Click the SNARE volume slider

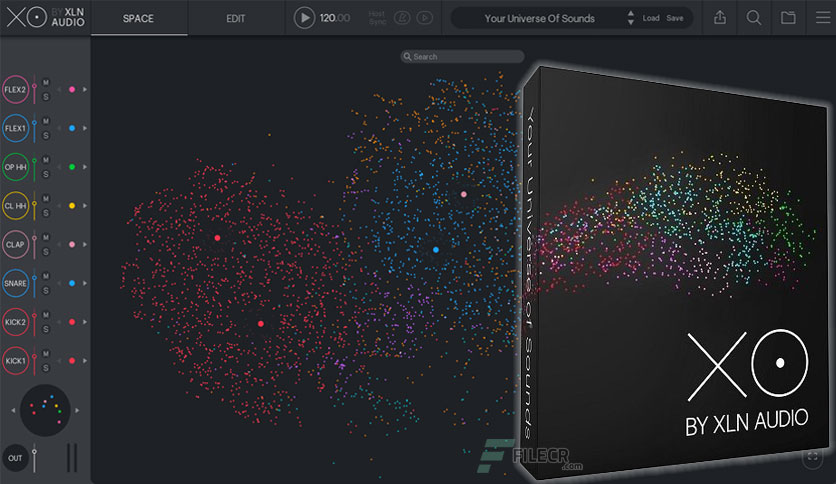[35, 283]
